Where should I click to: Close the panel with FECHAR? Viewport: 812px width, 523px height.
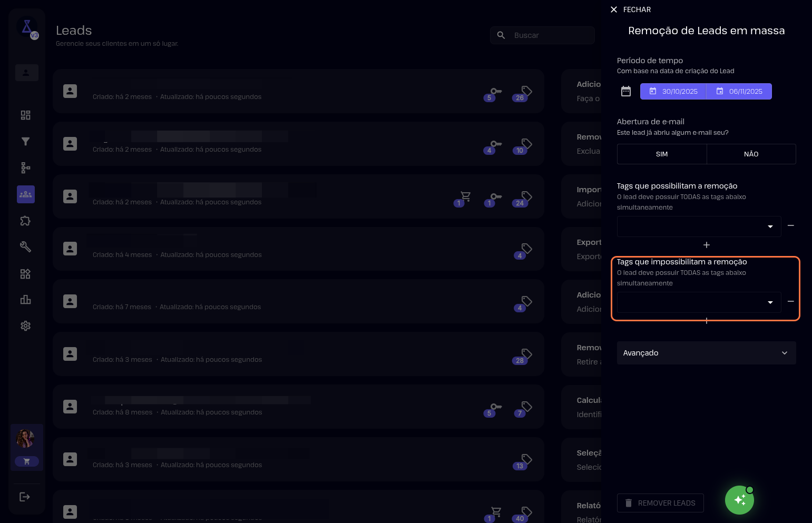630,9
